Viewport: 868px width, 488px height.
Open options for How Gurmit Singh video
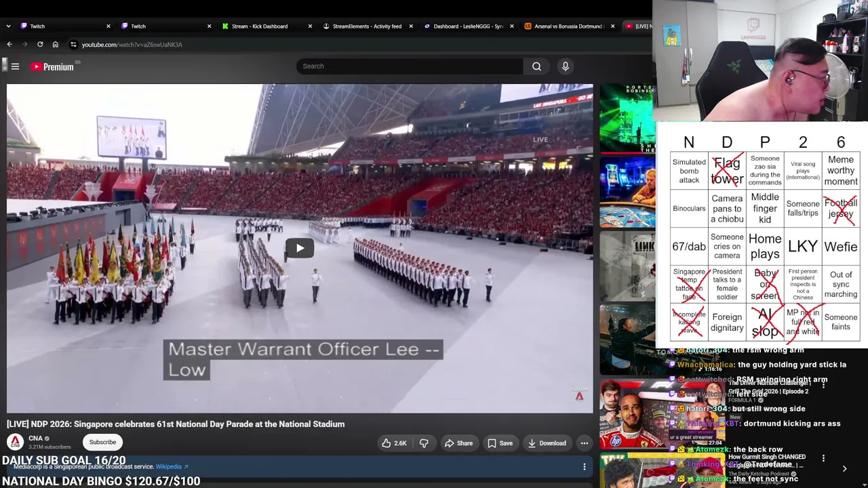pyautogui.click(x=823, y=458)
